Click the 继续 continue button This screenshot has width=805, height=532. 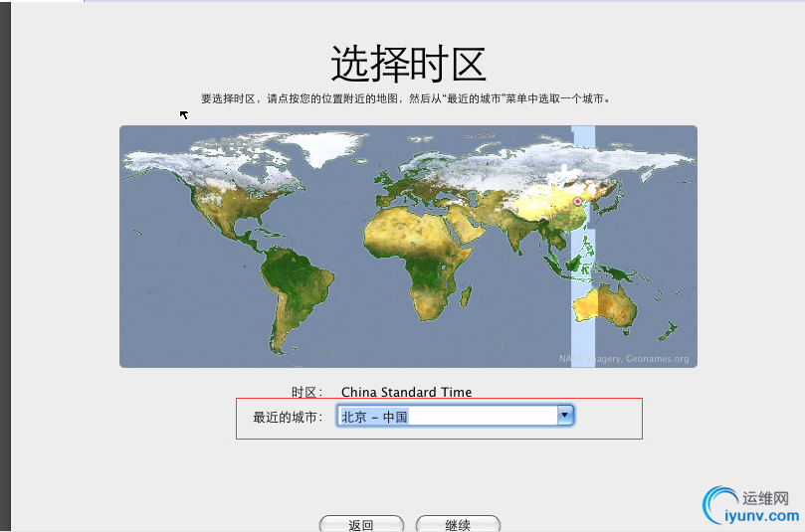[x=458, y=524]
